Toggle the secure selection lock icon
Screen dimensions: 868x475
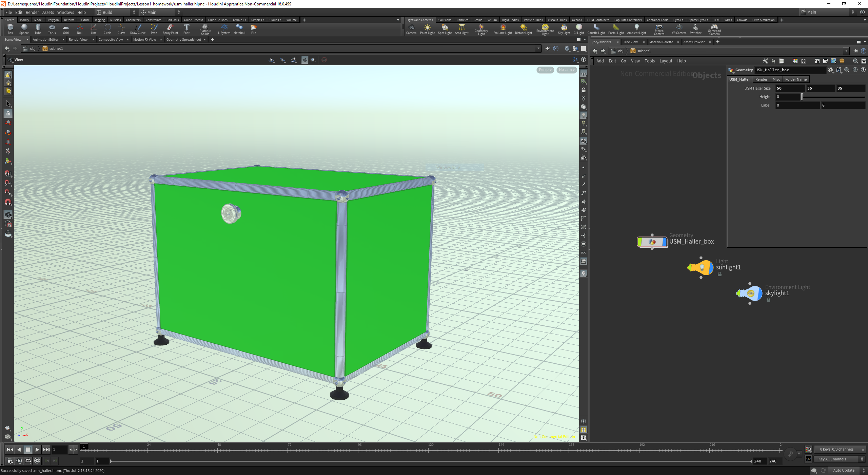coord(8,113)
